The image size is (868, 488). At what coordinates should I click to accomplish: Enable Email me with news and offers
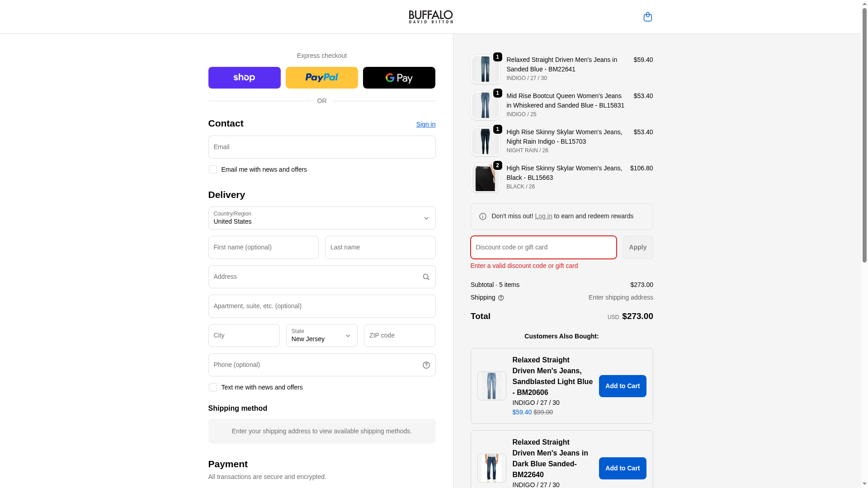pos(212,169)
